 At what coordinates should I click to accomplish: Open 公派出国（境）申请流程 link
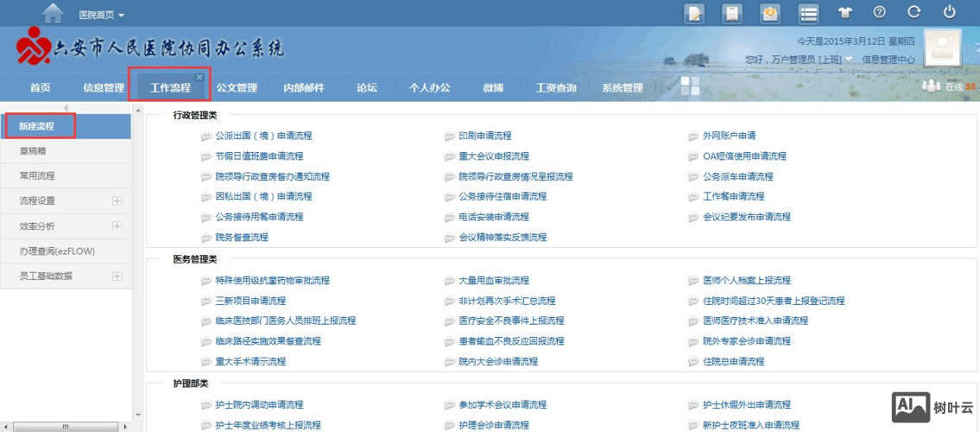(x=263, y=136)
